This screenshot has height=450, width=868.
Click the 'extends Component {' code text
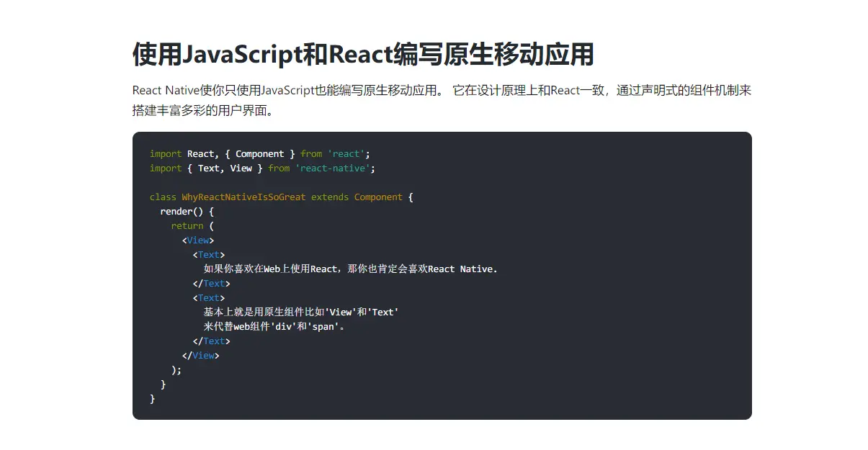(x=362, y=197)
